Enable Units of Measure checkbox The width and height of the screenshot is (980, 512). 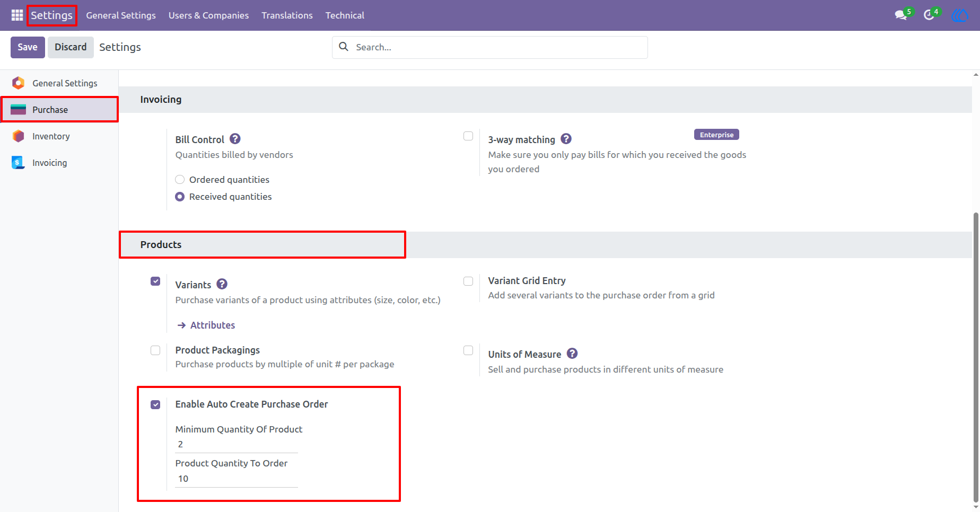468,350
